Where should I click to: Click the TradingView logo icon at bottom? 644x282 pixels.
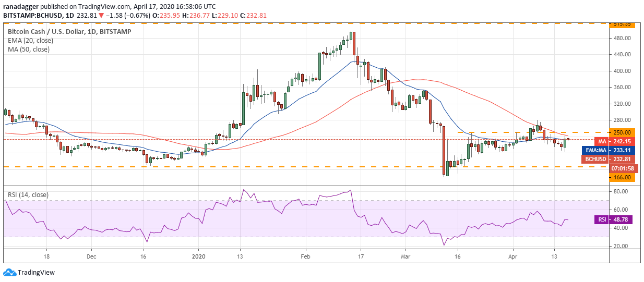coord(9,273)
